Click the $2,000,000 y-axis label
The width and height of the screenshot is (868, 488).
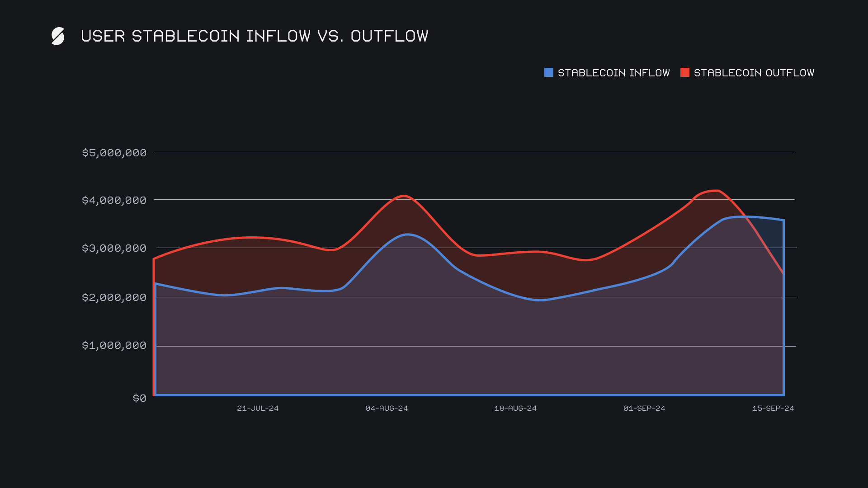[114, 297]
